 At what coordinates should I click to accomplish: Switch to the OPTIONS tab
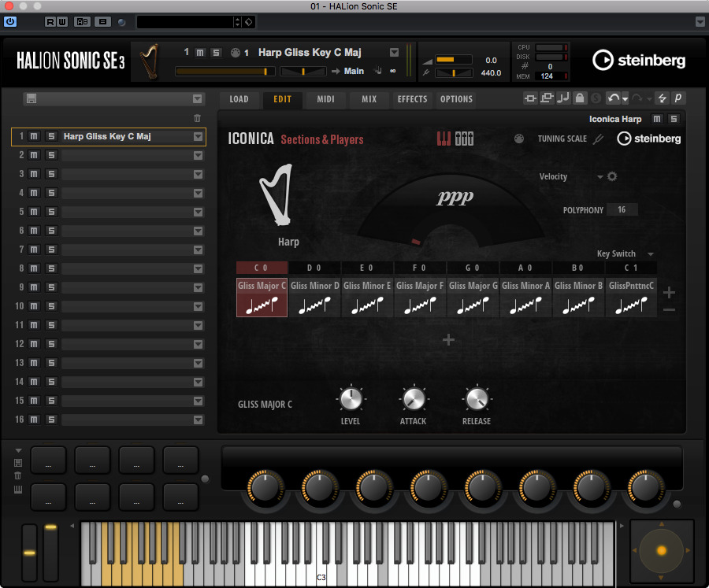click(x=456, y=99)
